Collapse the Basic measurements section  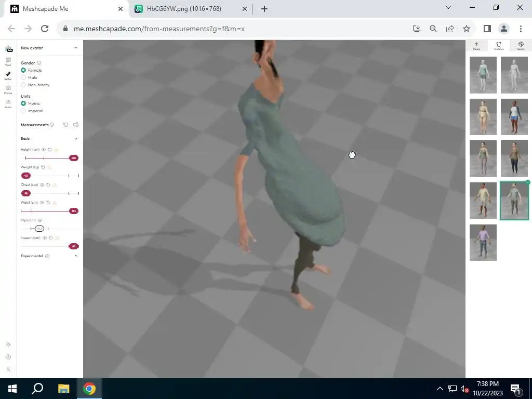coord(76,139)
